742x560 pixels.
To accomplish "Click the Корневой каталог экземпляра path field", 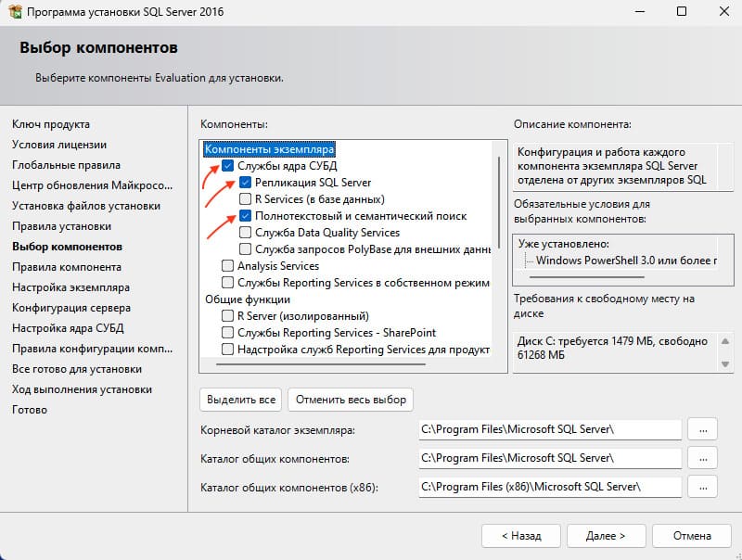I will pos(550,429).
